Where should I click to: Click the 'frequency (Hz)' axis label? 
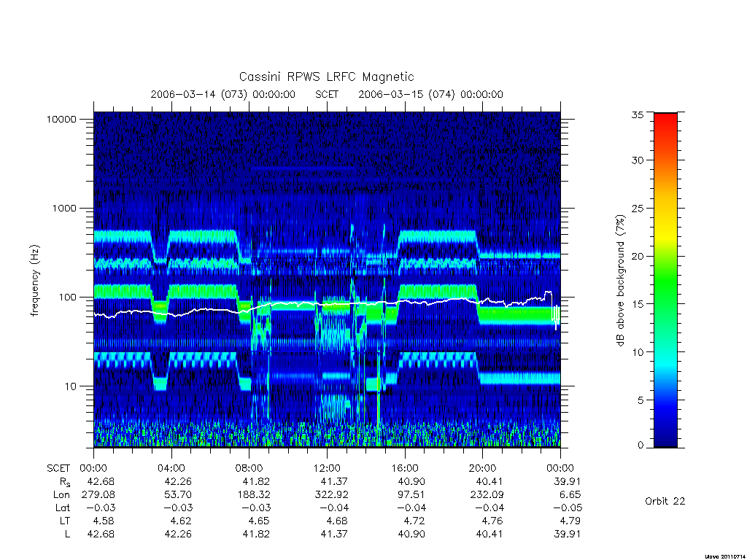(x=34, y=280)
